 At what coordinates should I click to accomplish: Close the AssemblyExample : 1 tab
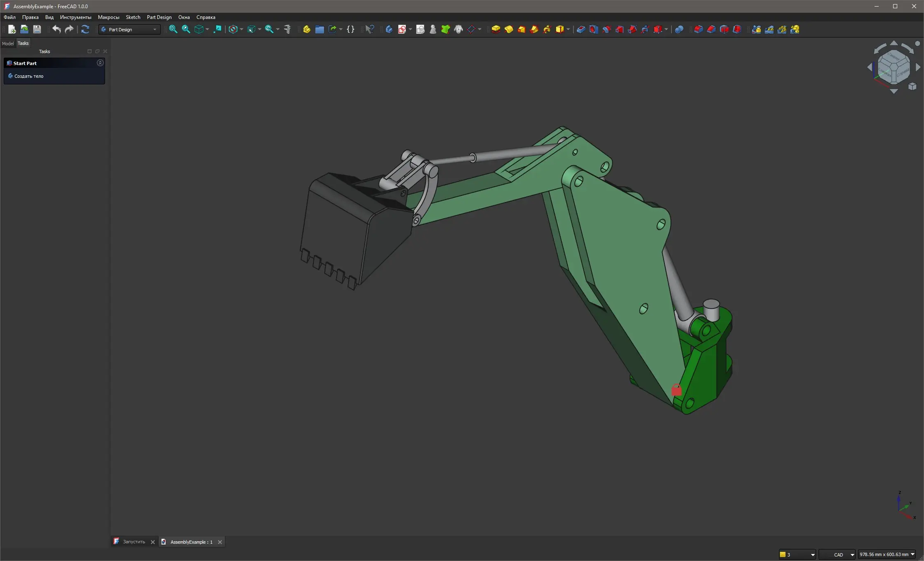[x=220, y=542]
